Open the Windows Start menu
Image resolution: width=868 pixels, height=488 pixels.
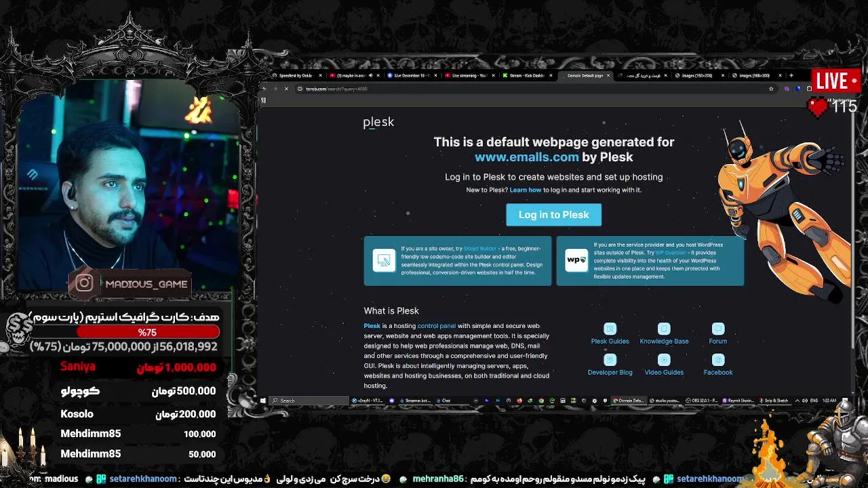click(x=263, y=401)
